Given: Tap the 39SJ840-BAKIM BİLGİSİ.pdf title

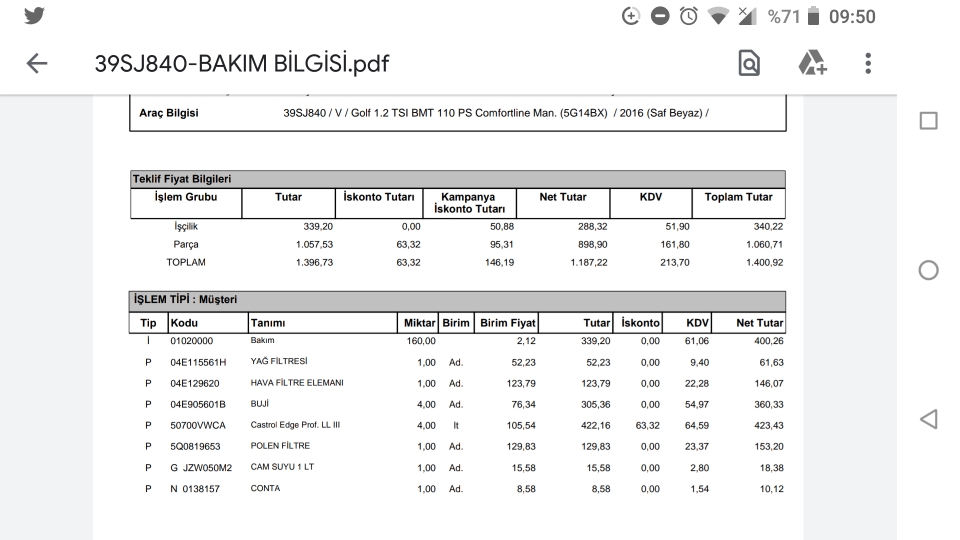Looking at the screenshot, I should coord(241,64).
